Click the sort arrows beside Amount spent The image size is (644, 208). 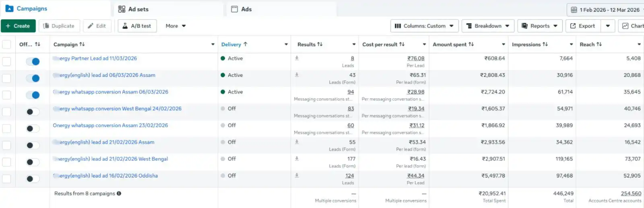pyautogui.click(x=471, y=44)
